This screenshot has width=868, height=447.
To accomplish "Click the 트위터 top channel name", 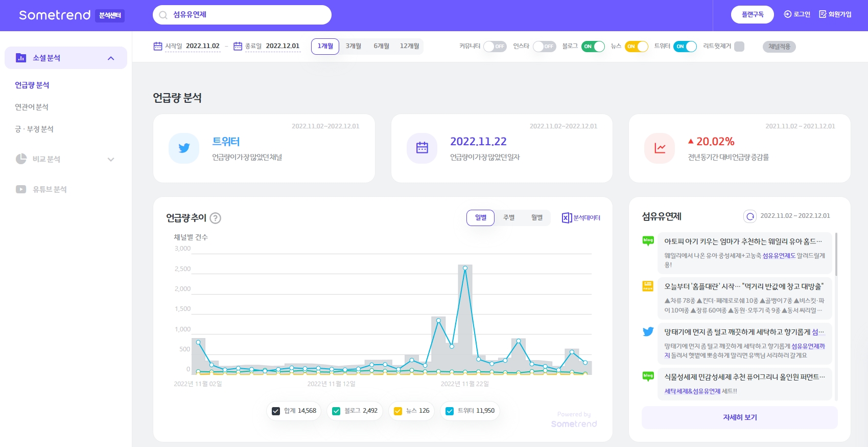I will coord(226,142).
